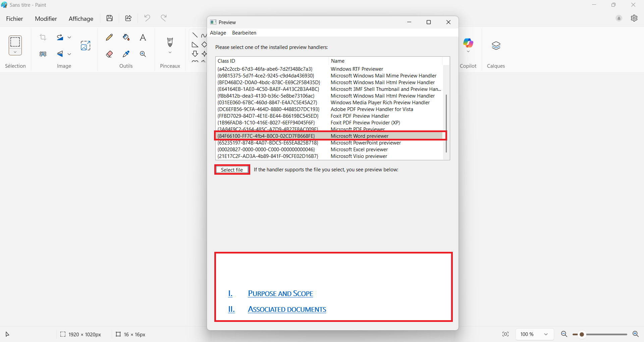Open the Modifier menu
The height and width of the screenshot is (342, 644).
[x=46, y=19]
